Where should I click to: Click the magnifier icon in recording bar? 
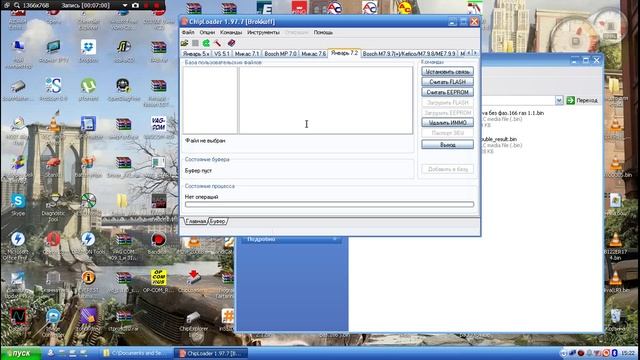tap(16, 5)
